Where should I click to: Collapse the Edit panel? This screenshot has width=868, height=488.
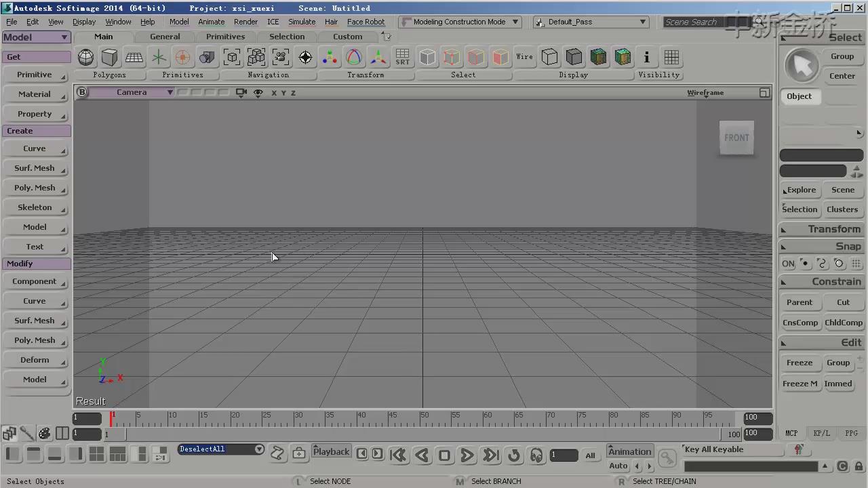click(821, 342)
